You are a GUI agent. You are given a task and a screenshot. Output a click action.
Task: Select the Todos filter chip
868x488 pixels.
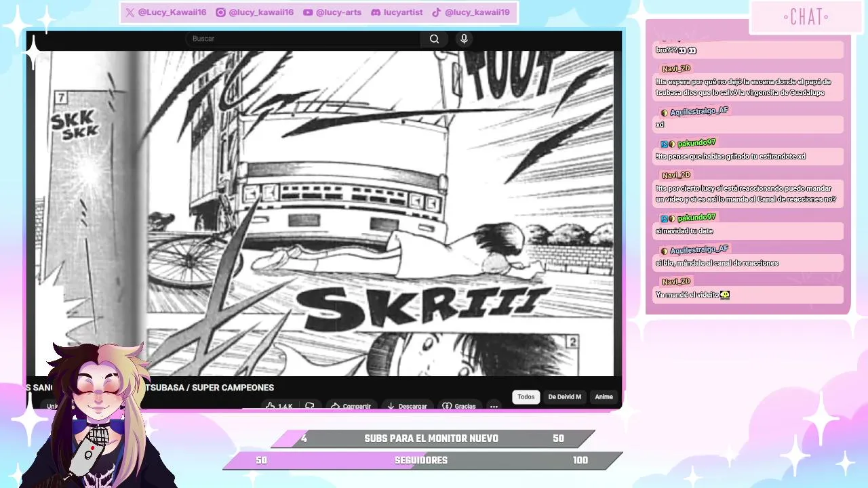coord(526,396)
